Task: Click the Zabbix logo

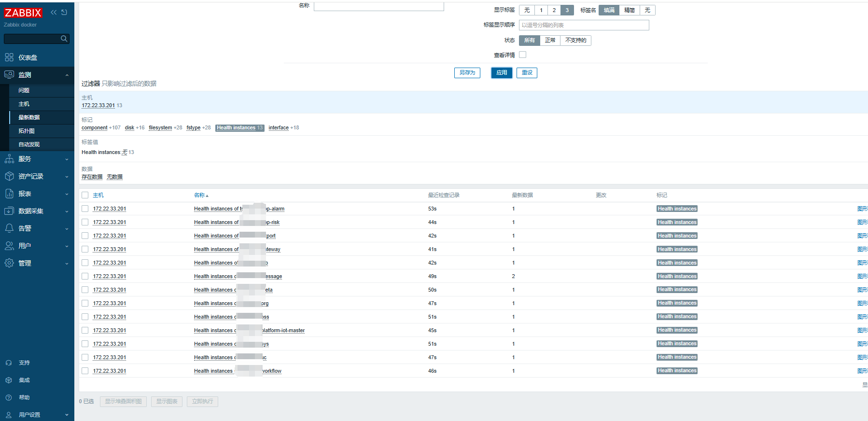Action: (23, 13)
